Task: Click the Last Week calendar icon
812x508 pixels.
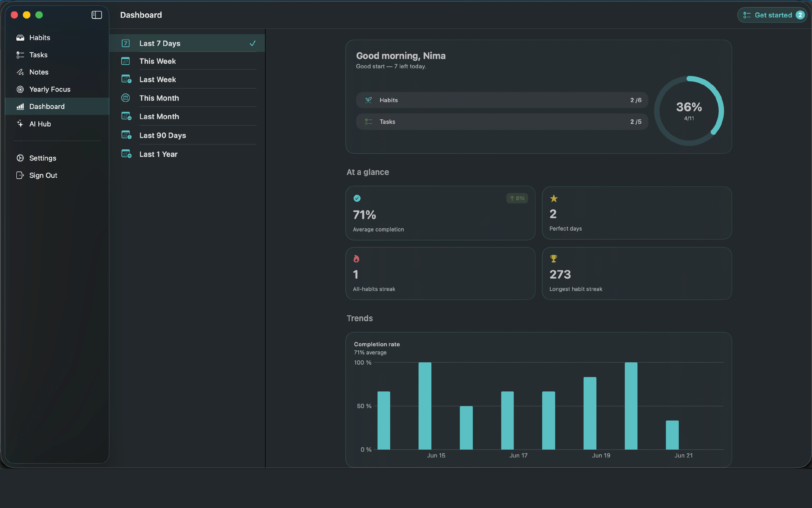Action: (x=126, y=79)
